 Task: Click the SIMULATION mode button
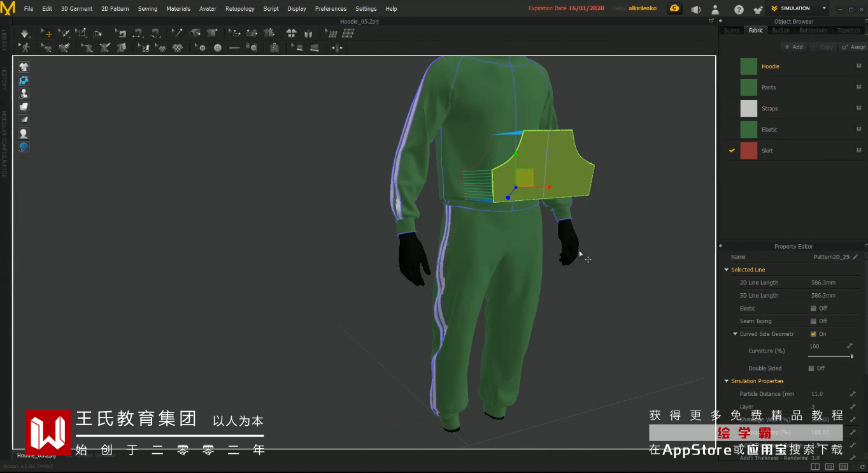[791, 9]
